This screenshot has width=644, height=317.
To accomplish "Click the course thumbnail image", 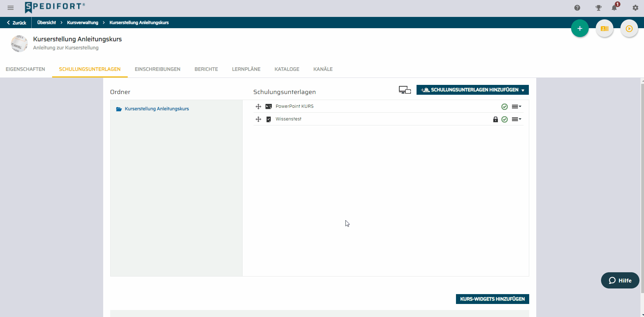I will [x=19, y=44].
